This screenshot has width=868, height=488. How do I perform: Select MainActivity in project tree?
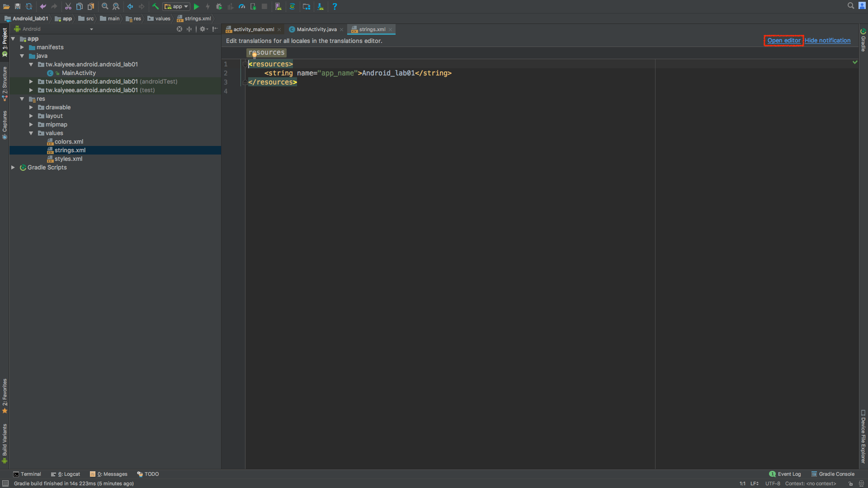point(79,73)
